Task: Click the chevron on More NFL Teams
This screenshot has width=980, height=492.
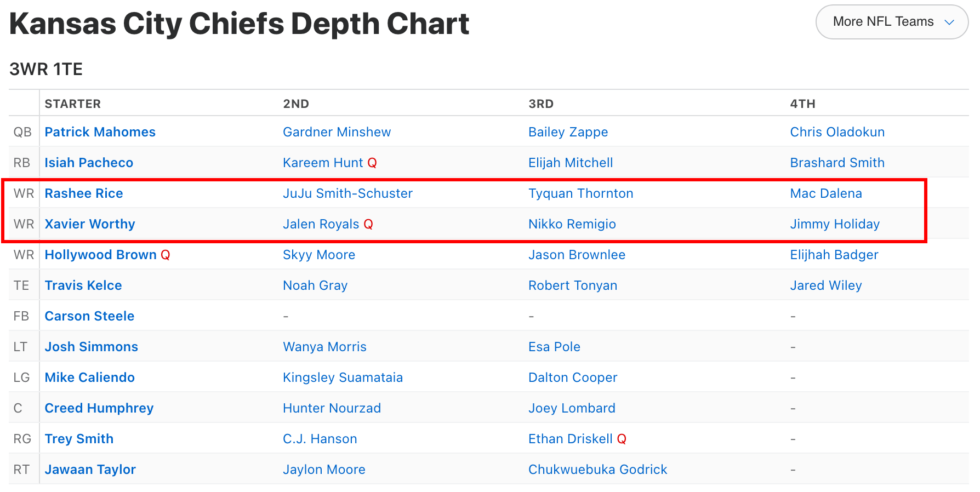Action: click(x=949, y=22)
